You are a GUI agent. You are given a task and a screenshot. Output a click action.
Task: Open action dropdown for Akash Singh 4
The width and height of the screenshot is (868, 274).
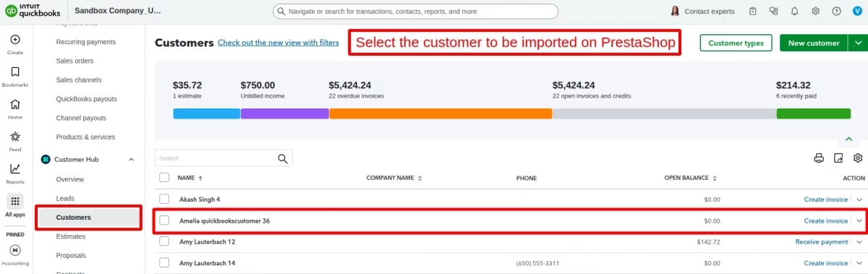859,200
